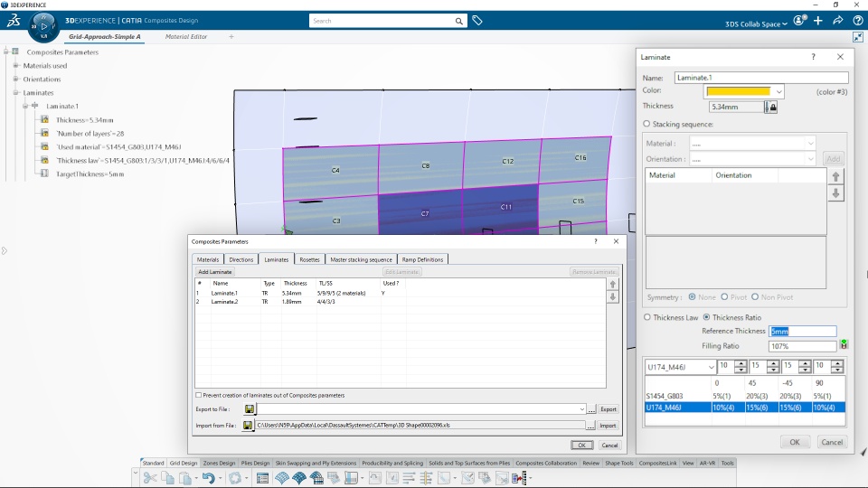Screen dimensions: 868x488
Task: Click the save icon next to Export to File
Action: click(x=250, y=408)
